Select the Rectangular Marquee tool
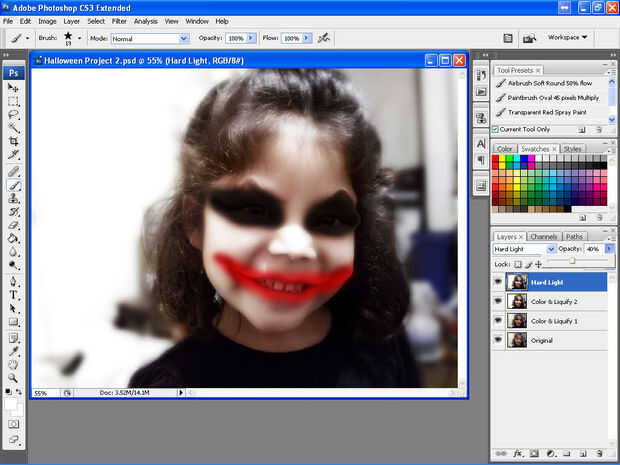Image resolution: width=620 pixels, height=465 pixels. [x=13, y=101]
